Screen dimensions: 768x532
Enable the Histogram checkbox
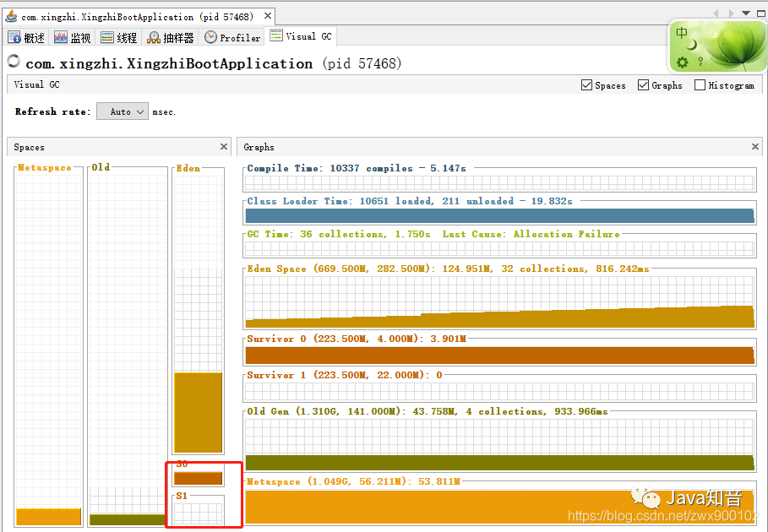[700, 85]
